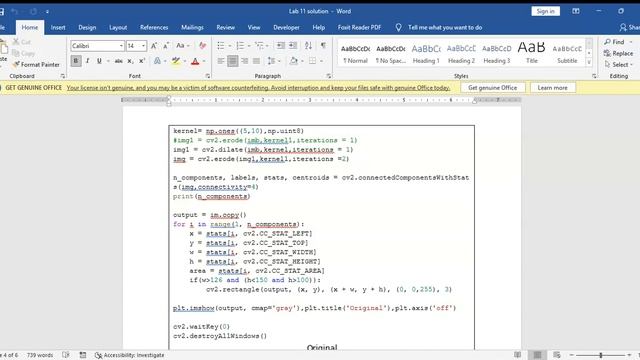Open the Mailings tab
Image resolution: width=640 pixels, height=360 pixels.
point(192,27)
